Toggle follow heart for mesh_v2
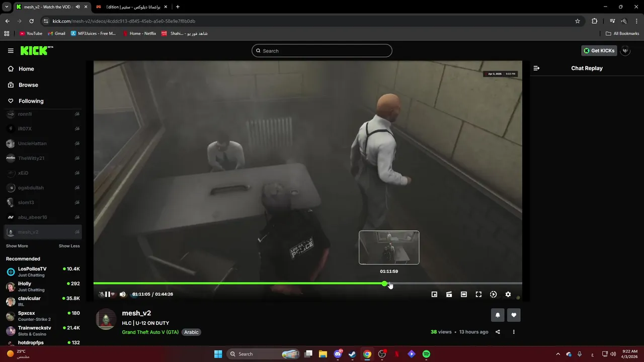644x362 pixels. click(514, 315)
